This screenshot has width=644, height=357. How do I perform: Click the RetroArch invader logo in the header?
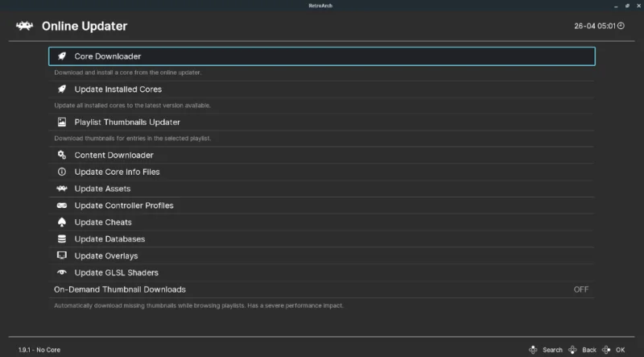[x=25, y=26]
